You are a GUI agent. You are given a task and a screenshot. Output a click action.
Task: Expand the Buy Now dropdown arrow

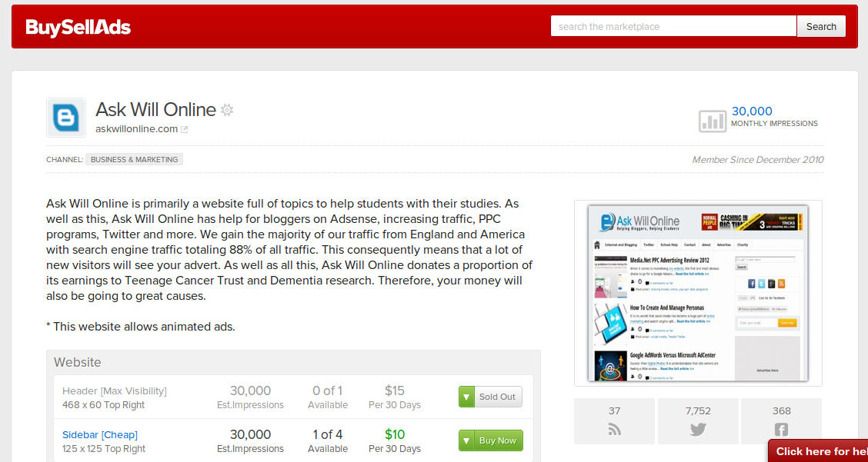tap(466, 440)
